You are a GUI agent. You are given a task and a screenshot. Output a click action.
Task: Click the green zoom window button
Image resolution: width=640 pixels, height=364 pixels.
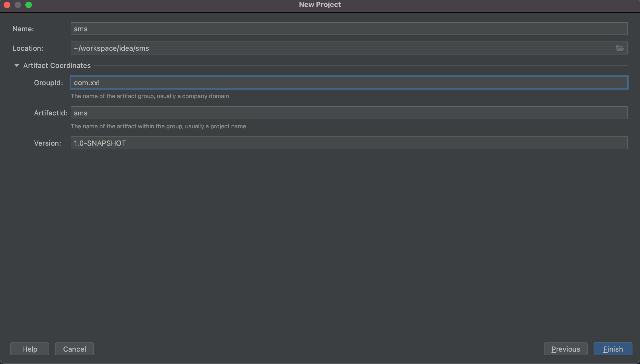click(x=29, y=5)
